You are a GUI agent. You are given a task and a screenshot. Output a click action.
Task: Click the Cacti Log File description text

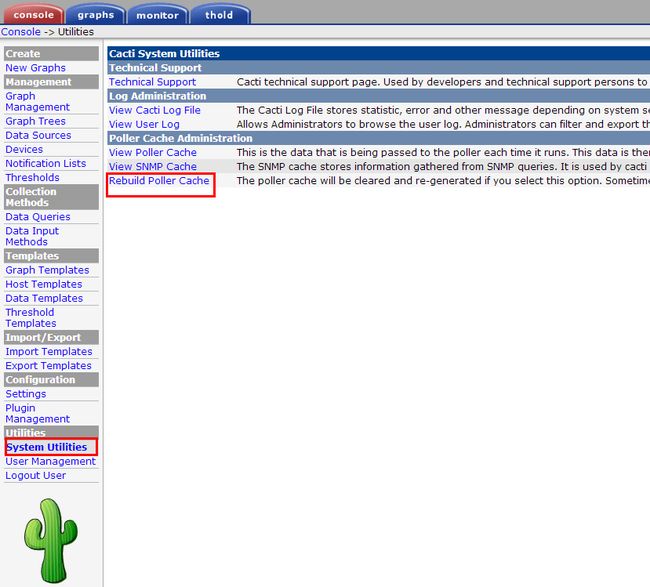tap(443, 110)
